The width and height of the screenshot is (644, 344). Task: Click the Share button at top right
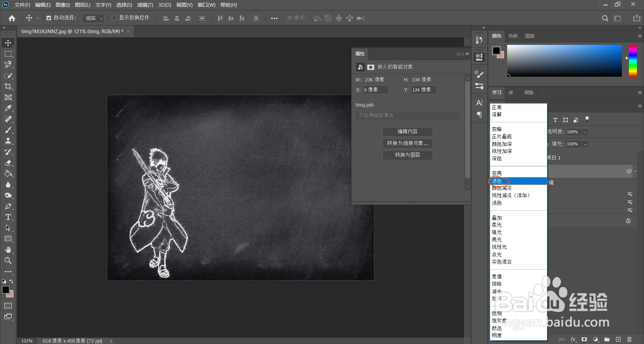(637, 18)
